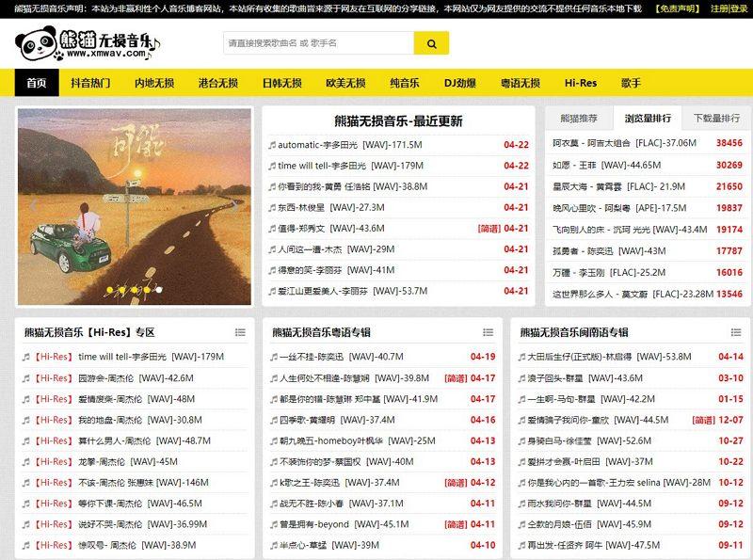
Task: Open the 港台无损 nav item
Action: coord(218,83)
